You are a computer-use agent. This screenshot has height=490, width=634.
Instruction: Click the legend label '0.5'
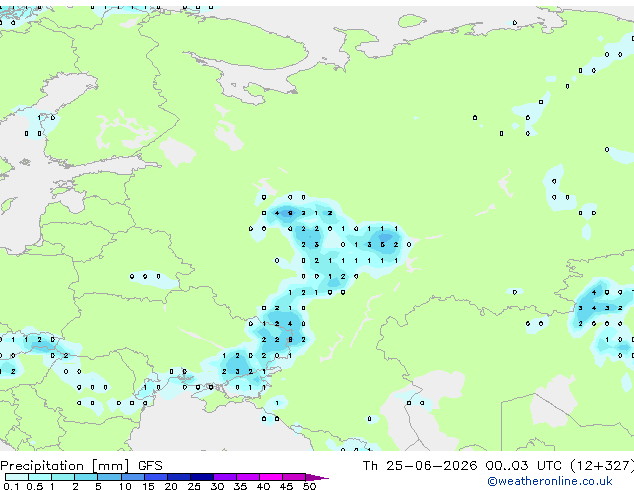[x=34, y=486]
